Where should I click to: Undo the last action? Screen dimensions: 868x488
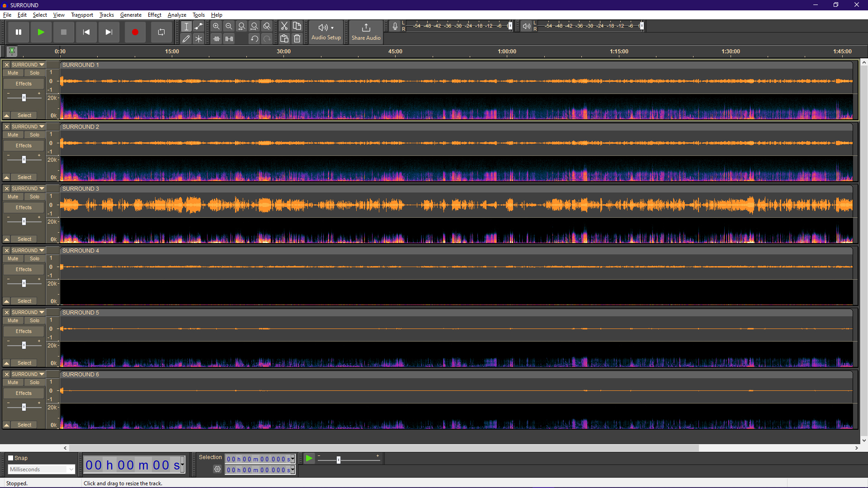[255, 39]
